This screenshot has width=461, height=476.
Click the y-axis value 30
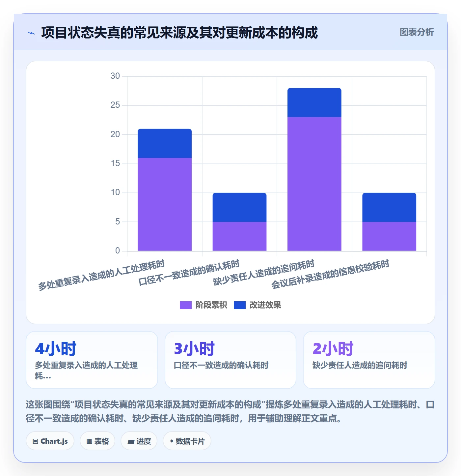115,76
